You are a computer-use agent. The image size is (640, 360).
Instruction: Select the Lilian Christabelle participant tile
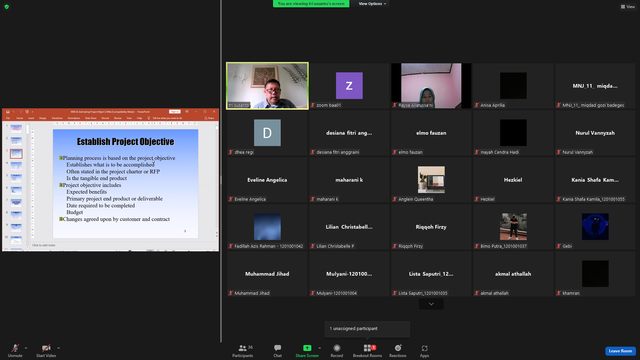click(349, 227)
